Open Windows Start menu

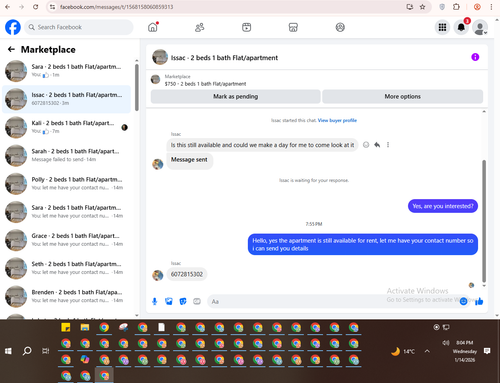click(x=8, y=351)
